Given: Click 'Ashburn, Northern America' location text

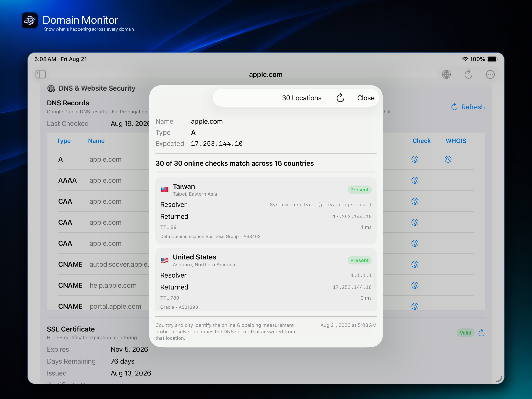Looking at the screenshot, I should 204,265.
